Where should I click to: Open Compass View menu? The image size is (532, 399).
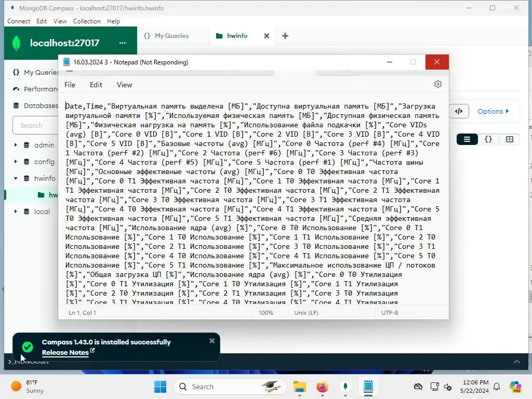60,21
